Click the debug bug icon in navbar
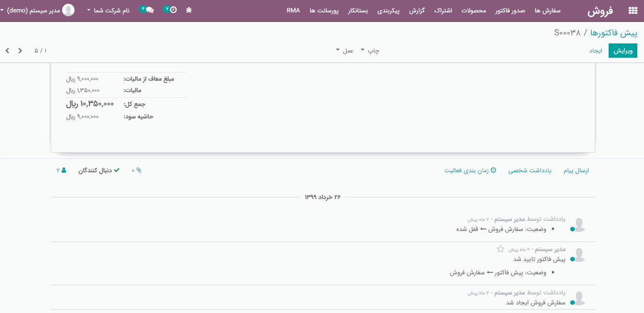 (189, 10)
